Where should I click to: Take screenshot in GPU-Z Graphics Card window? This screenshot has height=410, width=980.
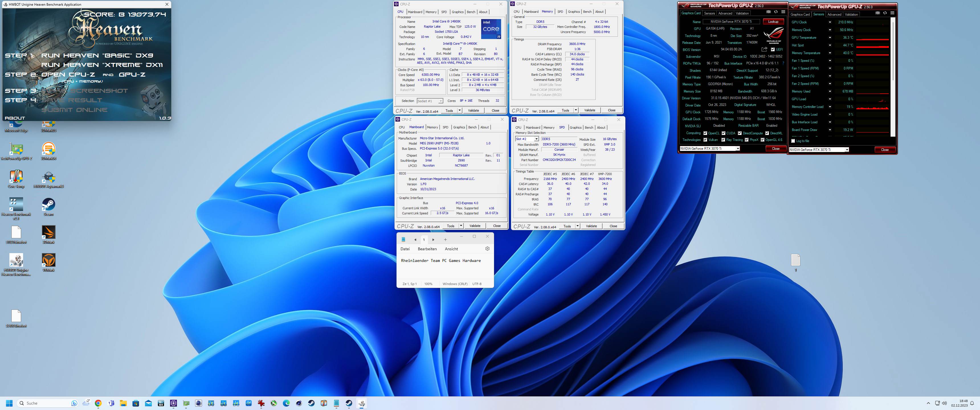pyautogui.click(x=769, y=12)
